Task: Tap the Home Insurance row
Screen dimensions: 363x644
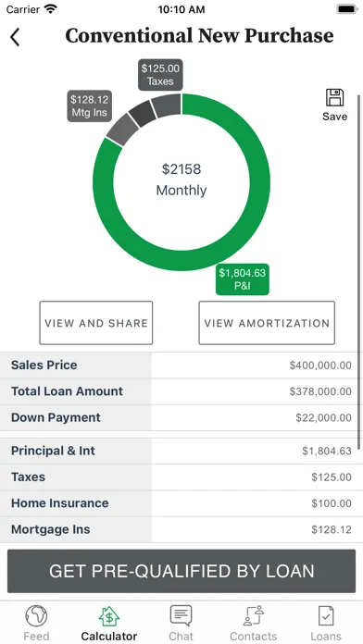Action: coord(181,503)
